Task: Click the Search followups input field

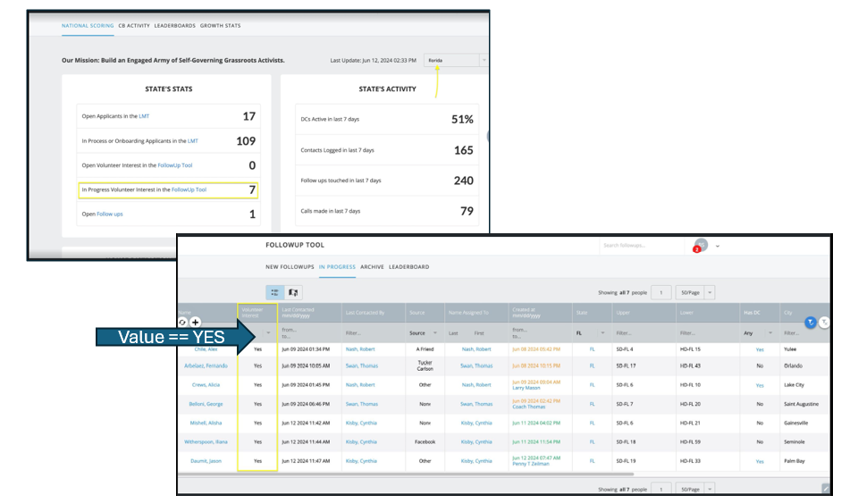Action: (x=639, y=245)
